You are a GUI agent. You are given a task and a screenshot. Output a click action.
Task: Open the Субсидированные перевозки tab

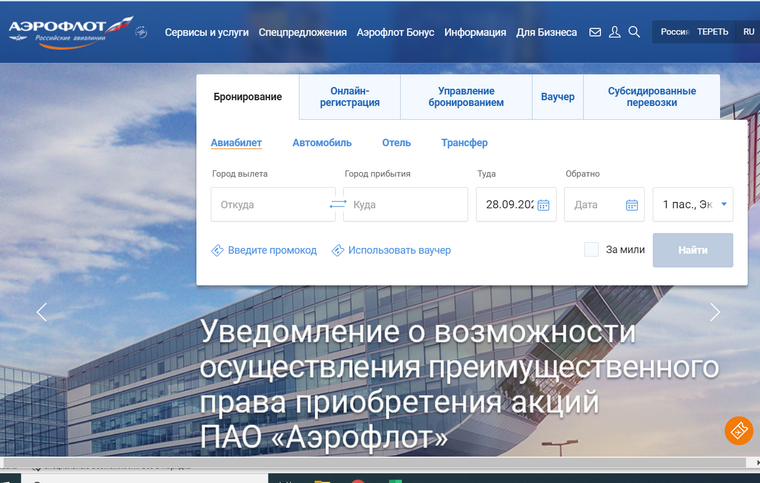[x=652, y=97]
